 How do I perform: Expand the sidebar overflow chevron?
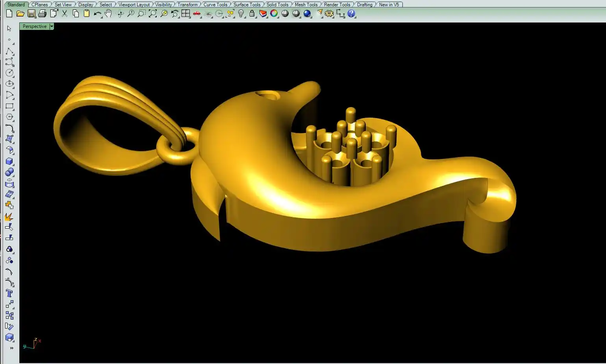point(11,348)
